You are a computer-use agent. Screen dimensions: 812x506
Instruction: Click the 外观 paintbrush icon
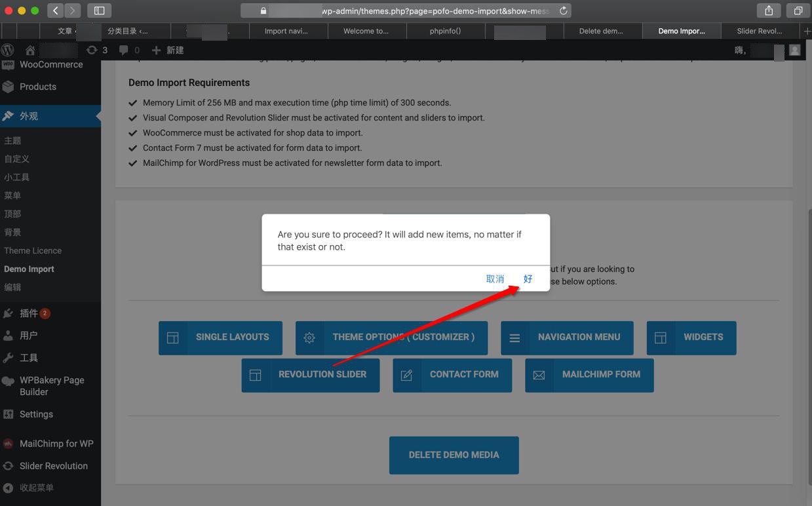pyautogui.click(x=8, y=116)
